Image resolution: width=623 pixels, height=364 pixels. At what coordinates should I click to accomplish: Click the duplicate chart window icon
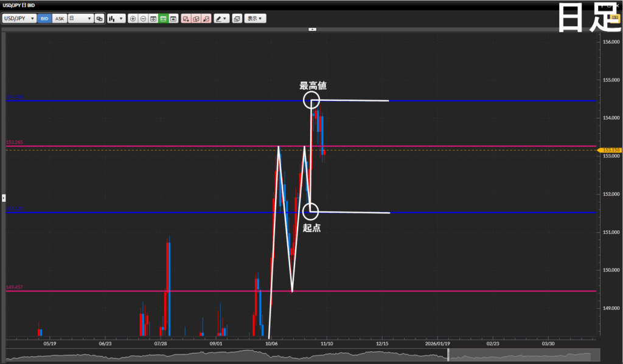coord(100,19)
